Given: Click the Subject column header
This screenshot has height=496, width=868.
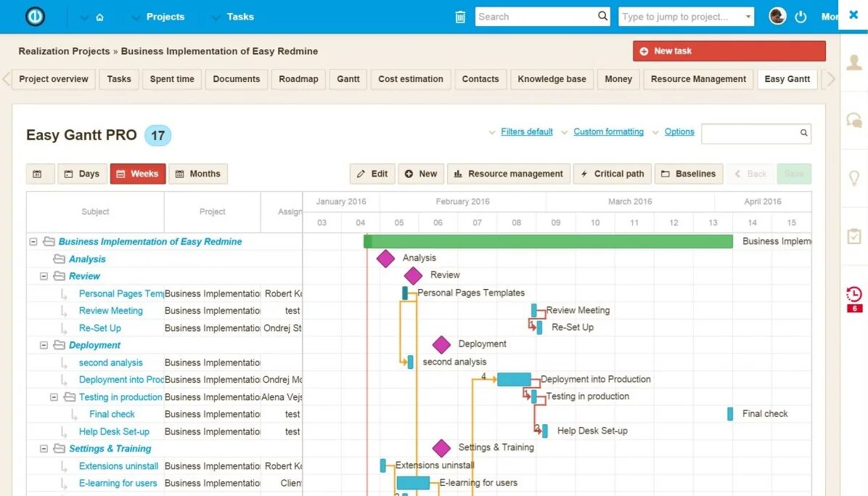Looking at the screenshot, I should (x=95, y=212).
